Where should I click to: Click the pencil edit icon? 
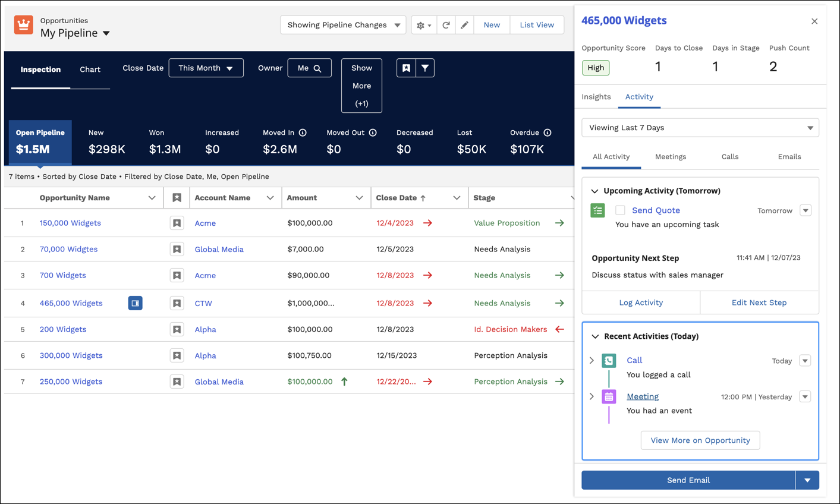pos(464,25)
